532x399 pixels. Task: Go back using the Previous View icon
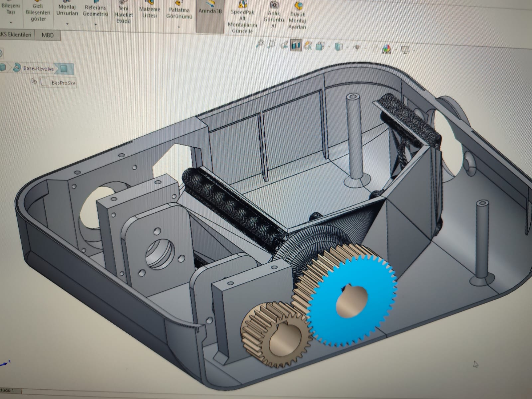[284, 45]
